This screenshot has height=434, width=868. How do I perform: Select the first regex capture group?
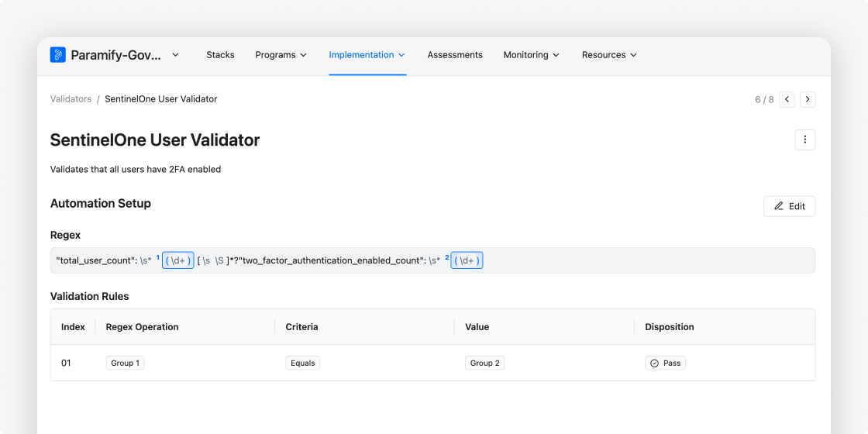(178, 260)
